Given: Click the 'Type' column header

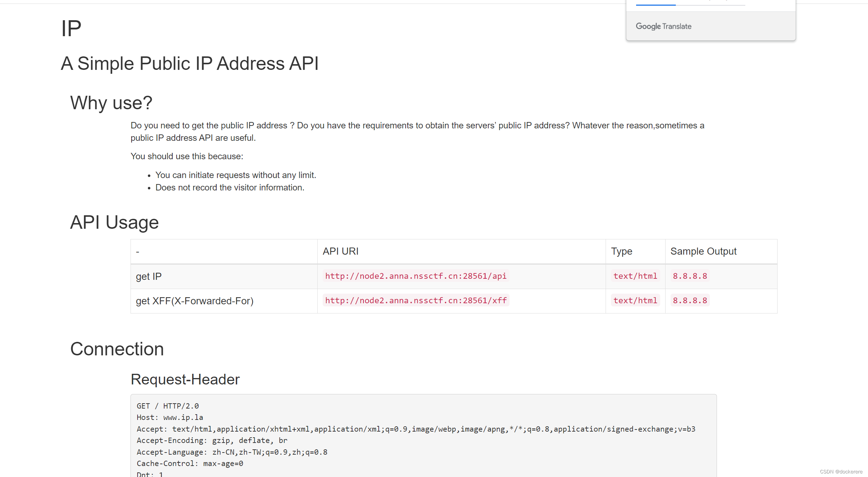Looking at the screenshot, I should (621, 251).
